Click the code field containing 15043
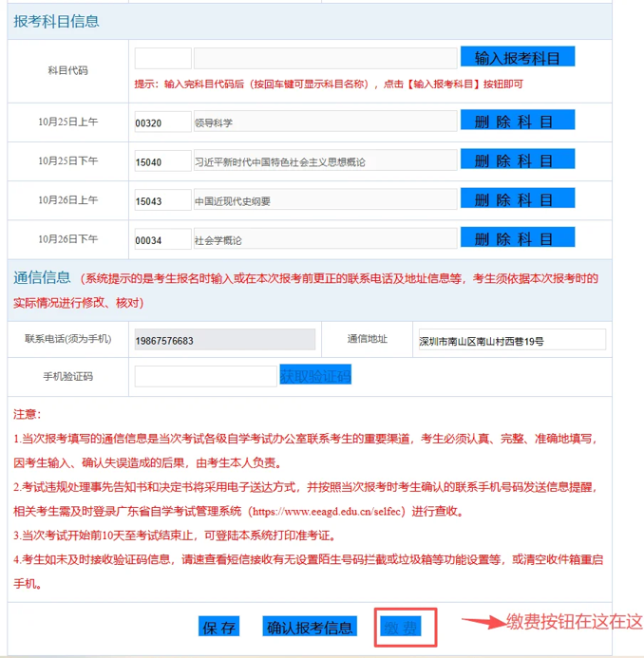 point(163,200)
